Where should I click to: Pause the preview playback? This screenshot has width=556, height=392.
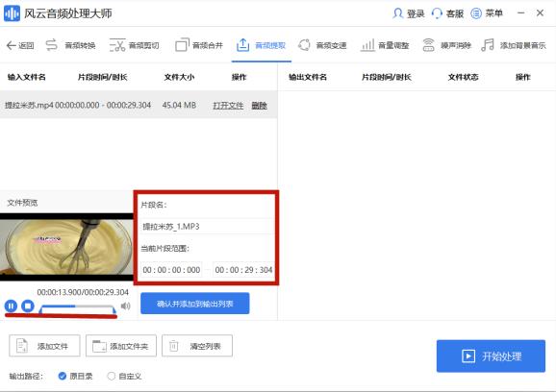pyautogui.click(x=11, y=306)
